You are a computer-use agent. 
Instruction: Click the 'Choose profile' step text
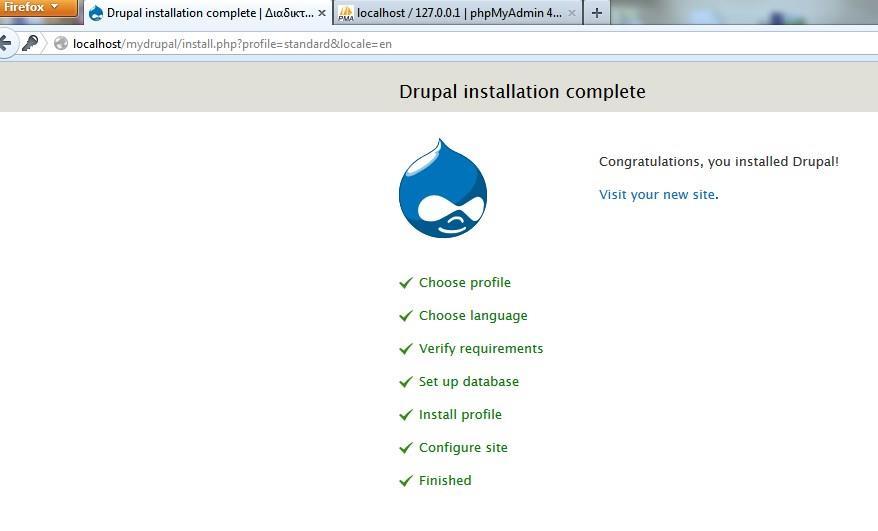(465, 282)
